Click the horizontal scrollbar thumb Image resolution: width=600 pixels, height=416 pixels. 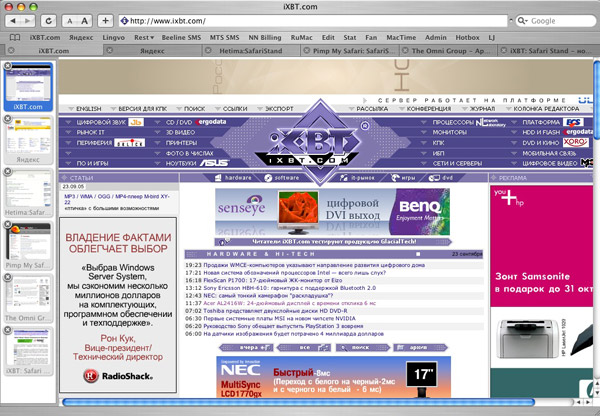pyautogui.click(x=298, y=402)
